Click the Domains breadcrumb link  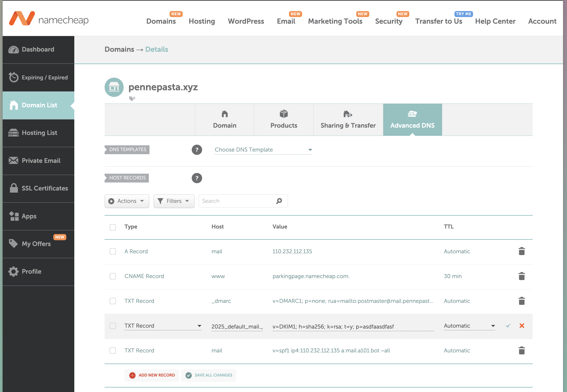click(x=119, y=49)
